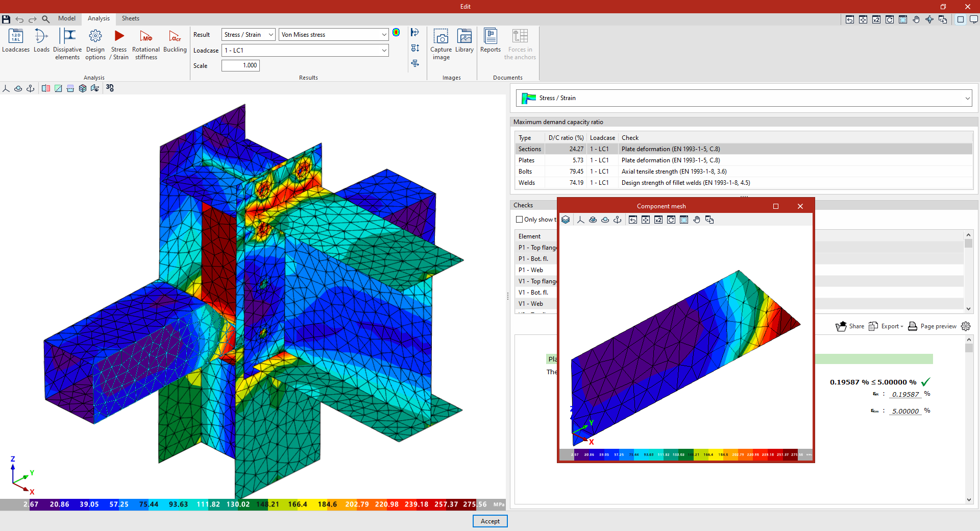Toggle the view direction eye icon

point(95,88)
